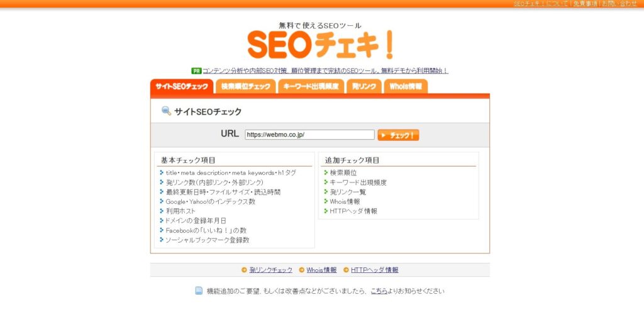The image size is (644, 312).
Task: Switch to the Whois情報 tab
Action: click(x=406, y=86)
